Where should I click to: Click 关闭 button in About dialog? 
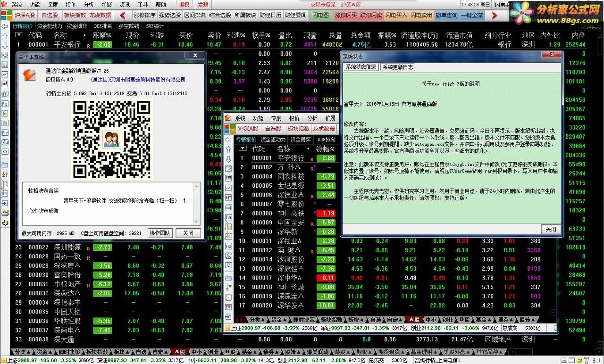click(x=188, y=233)
